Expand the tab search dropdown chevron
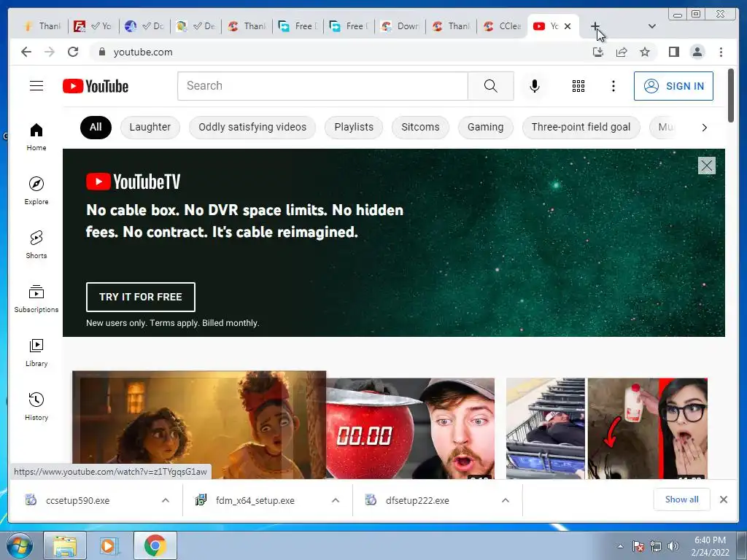 click(652, 26)
